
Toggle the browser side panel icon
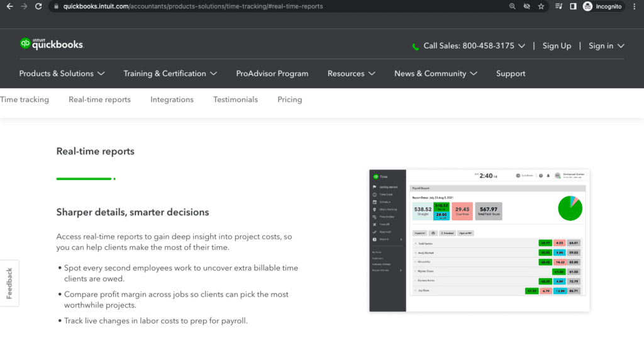pos(573,6)
